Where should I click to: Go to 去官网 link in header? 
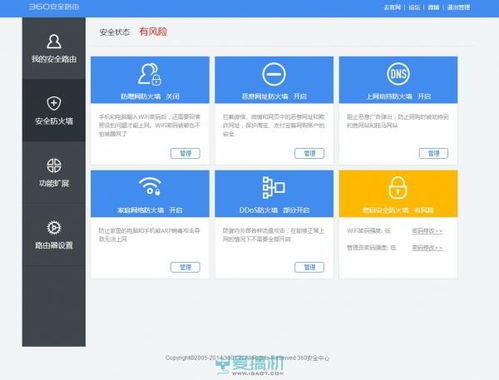(392, 7)
